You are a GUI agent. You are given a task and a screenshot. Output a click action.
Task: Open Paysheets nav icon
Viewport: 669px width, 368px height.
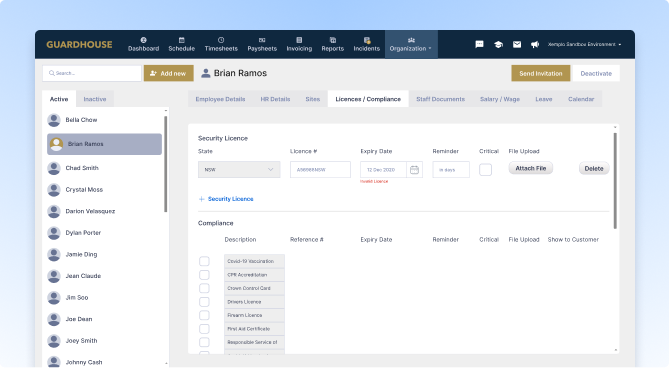(x=262, y=40)
